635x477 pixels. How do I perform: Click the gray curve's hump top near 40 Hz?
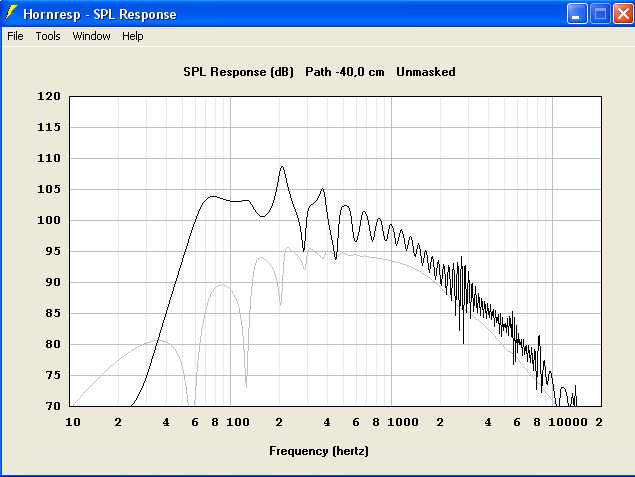point(160,341)
